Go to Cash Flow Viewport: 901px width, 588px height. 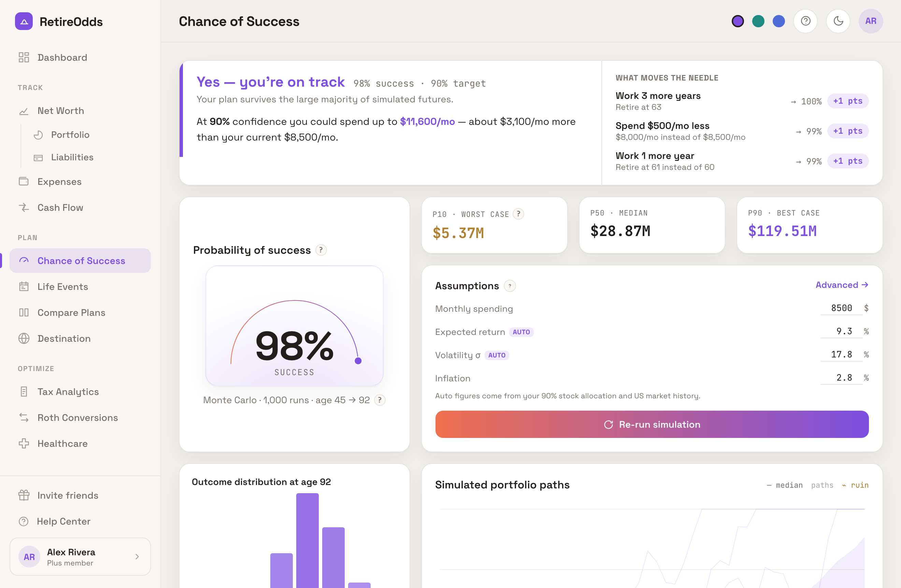[x=80, y=207]
